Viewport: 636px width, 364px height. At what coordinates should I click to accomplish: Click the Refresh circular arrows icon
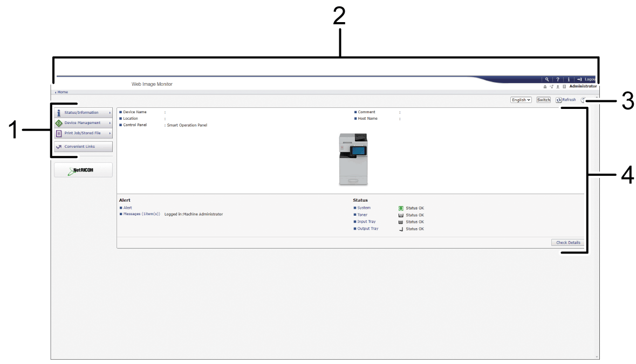[x=559, y=100]
